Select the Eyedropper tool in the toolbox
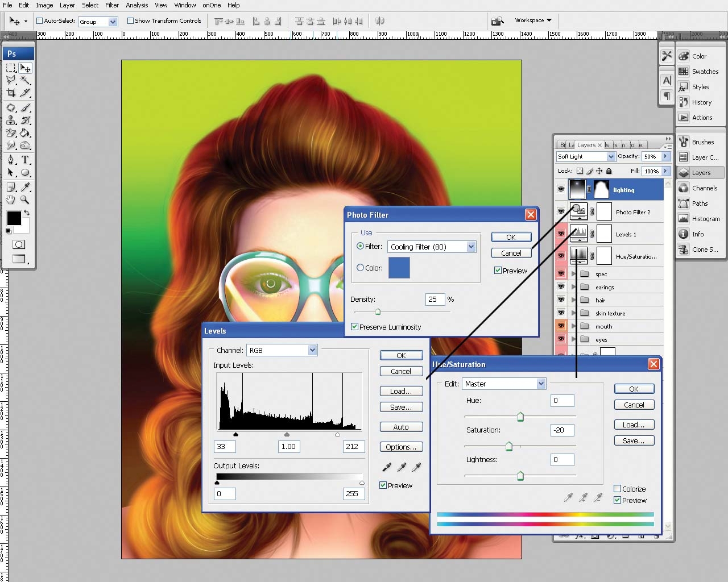Screen dimensions: 728x582 coord(25,187)
